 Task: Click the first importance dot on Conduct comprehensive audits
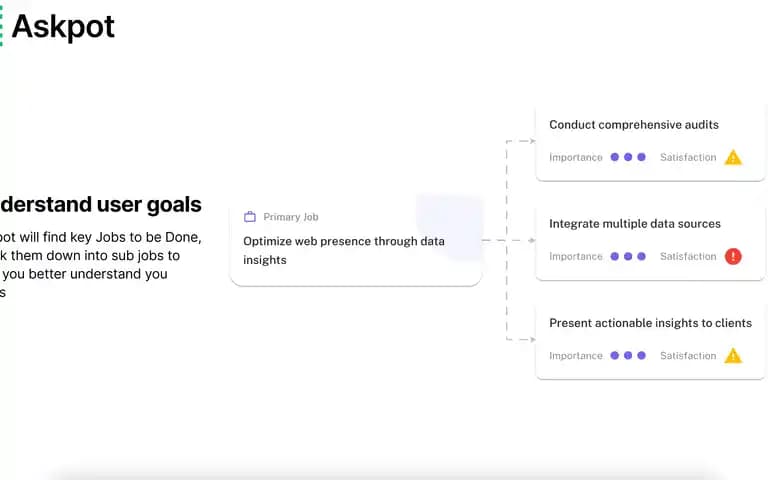point(615,157)
